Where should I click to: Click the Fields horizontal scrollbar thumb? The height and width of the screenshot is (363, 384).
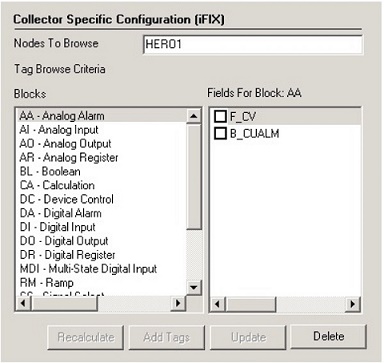coord(250,304)
